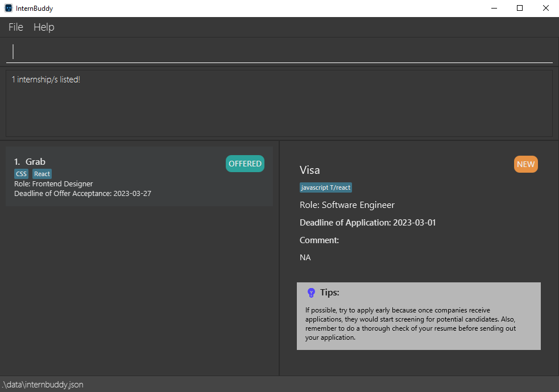Image resolution: width=559 pixels, height=392 pixels.
Task: Click the InternBuddy window title text
Action: 34,9
